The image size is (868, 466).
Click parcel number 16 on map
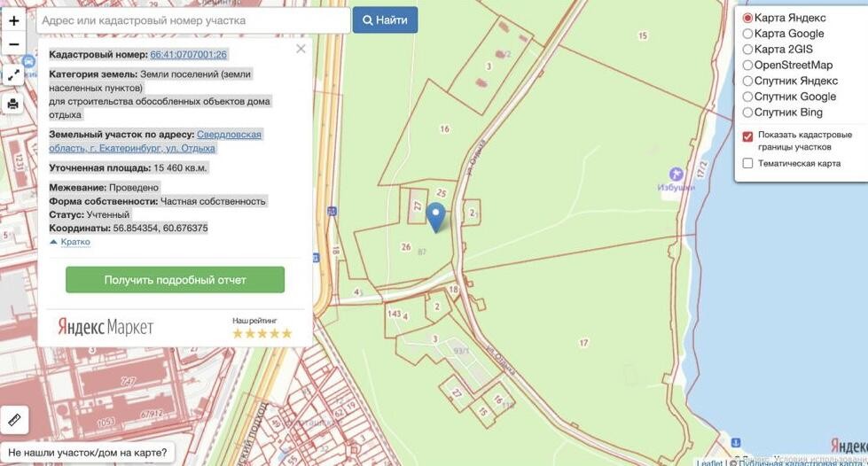pyautogui.click(x=444, y=129)
